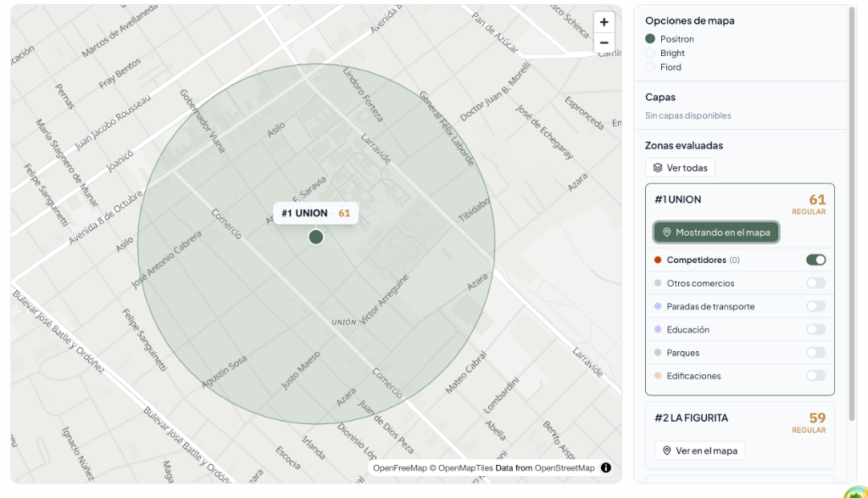The height and width of the screenshot is (498, 868).
Task: Click the Sin capas disponibles text
Action: pos(688,115)
